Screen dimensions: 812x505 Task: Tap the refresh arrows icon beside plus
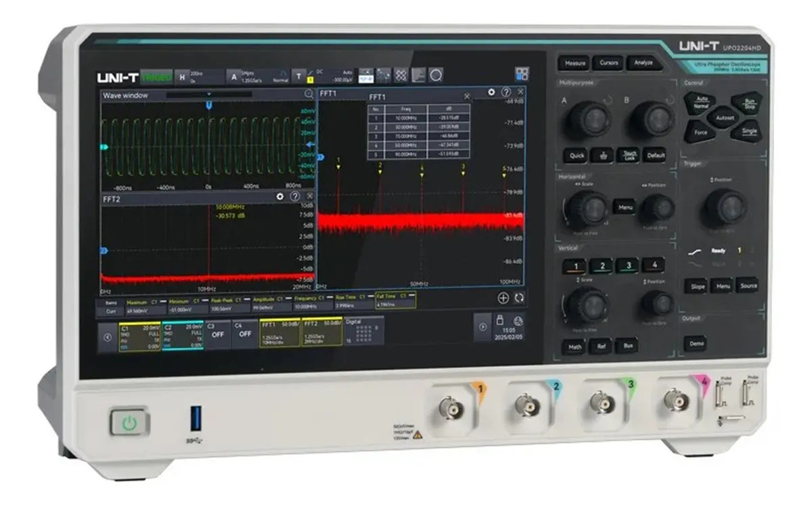click(x=519, y=297)
